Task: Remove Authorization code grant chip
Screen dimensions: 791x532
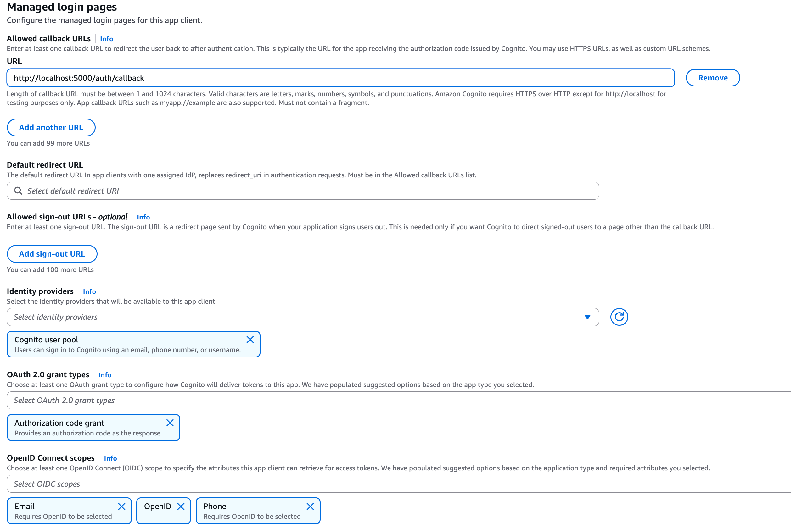Action: (x=170, y=423)
